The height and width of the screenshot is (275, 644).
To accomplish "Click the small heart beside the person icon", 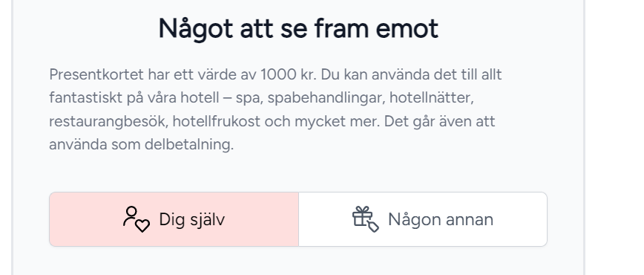I will tap(143, 227).
